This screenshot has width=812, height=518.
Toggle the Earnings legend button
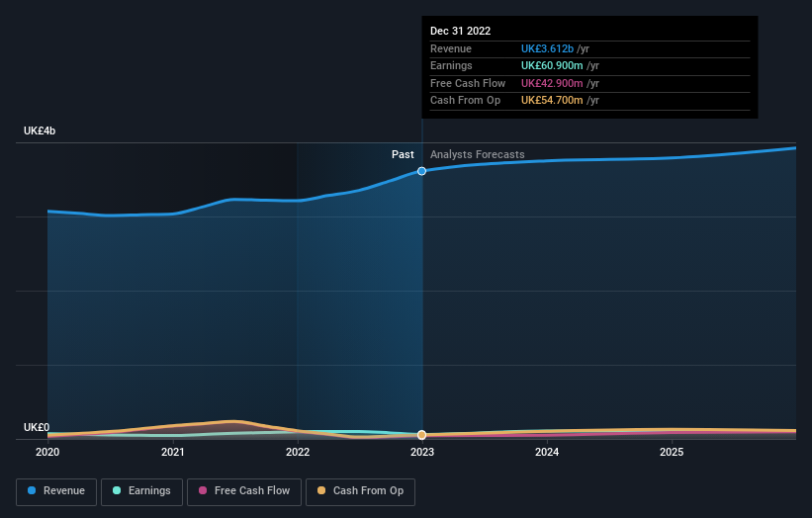point(141,491)
